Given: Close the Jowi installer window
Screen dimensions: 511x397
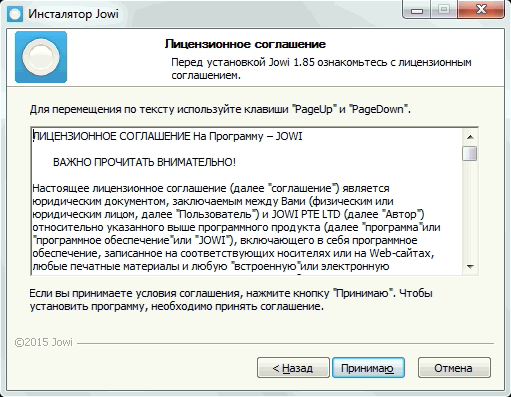Looking at the screenshot, I should [x=481, y=10].
